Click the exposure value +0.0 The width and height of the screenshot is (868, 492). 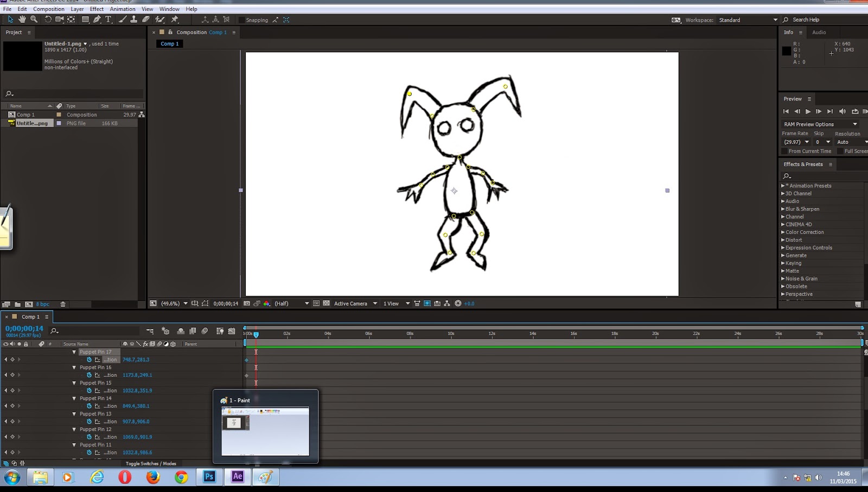469,304
